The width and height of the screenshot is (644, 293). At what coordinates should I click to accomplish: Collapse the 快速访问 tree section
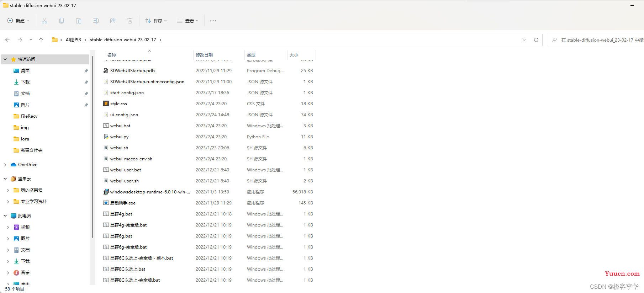pos(5,59)
